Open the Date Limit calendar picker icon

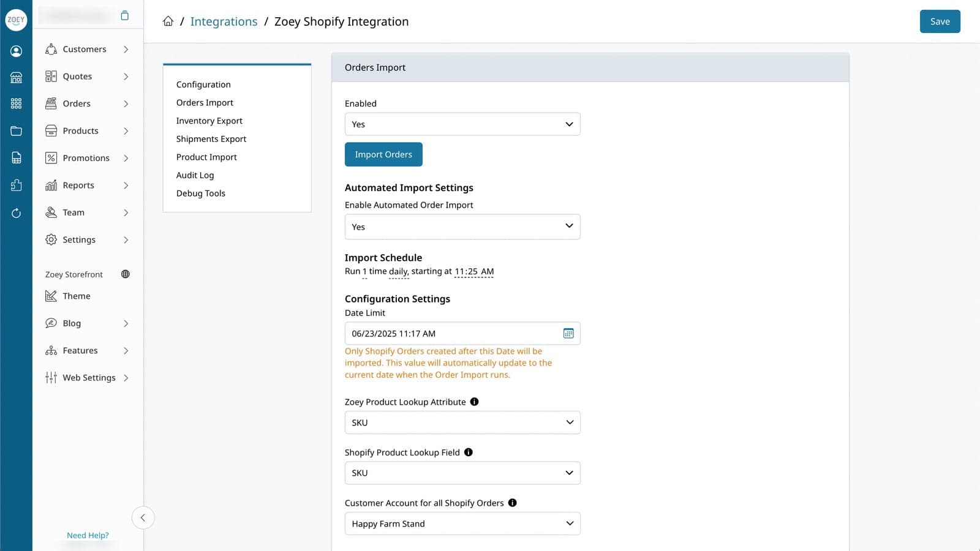[568, 334]
